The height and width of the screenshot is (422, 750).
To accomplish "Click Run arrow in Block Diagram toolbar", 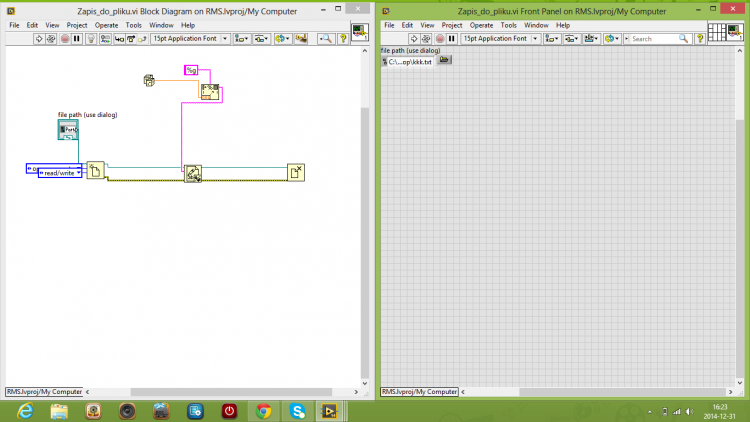I will (39, 39).
